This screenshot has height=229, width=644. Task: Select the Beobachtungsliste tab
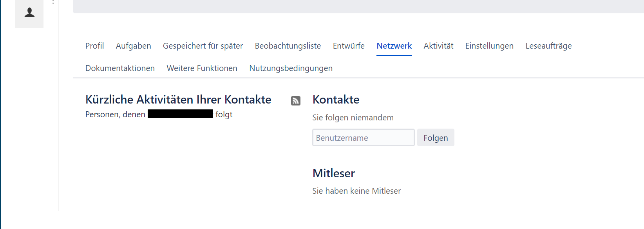[x=288, y=46]
